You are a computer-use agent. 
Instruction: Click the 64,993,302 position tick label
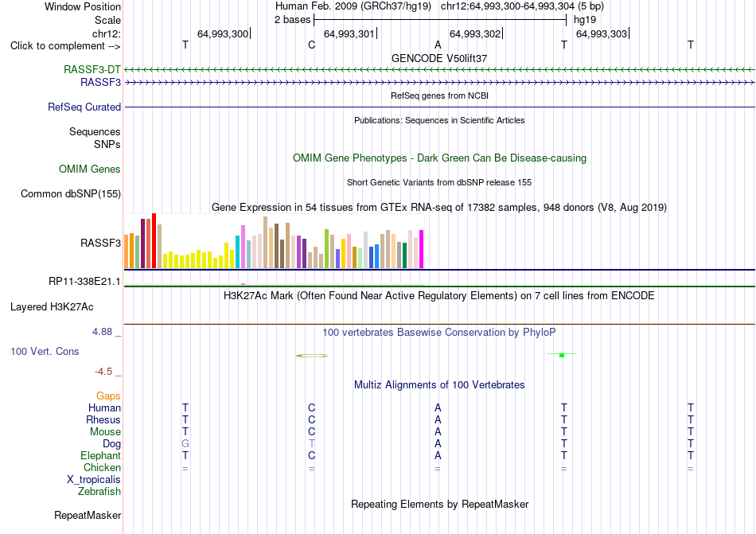coord(475,33)
